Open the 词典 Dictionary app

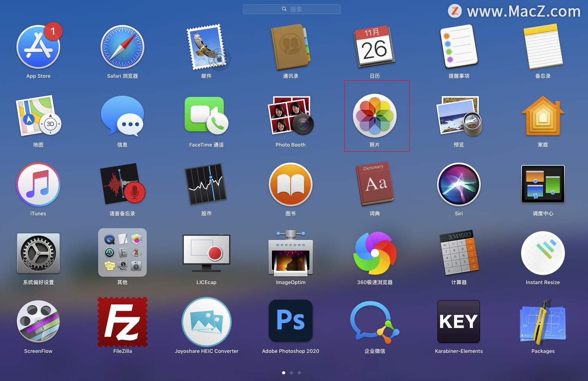(x=375, y=184)
